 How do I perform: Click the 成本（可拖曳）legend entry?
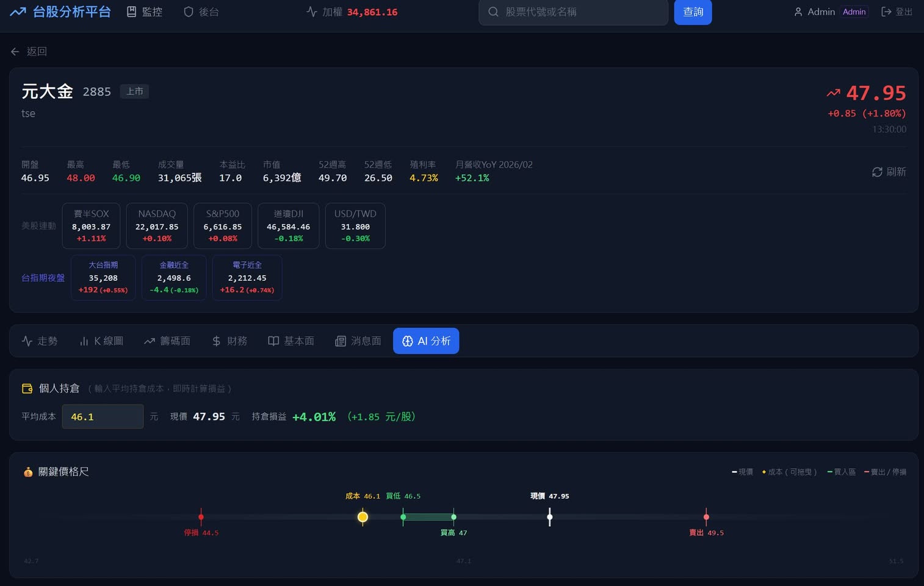point(789,472)
